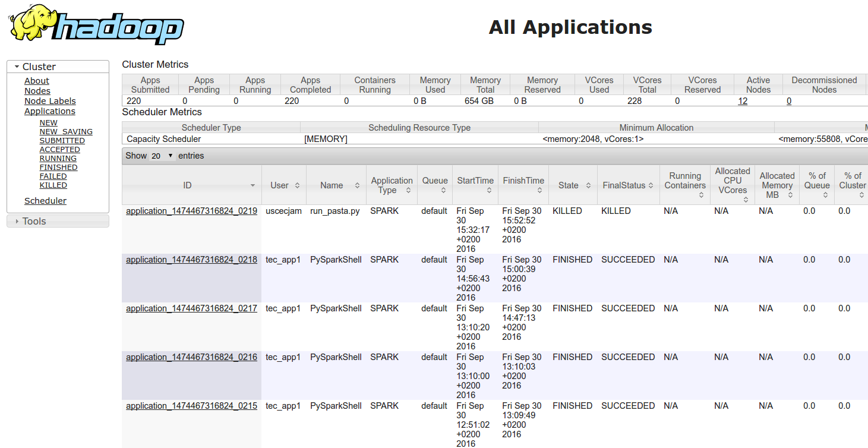Click the Apps Submitted value 220
The width and height of the screenshot is (868, 448).
134,101
